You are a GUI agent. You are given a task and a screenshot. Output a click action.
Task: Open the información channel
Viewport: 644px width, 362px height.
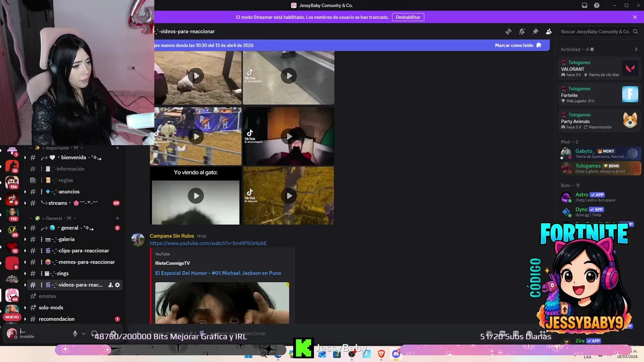coord(74,169)
